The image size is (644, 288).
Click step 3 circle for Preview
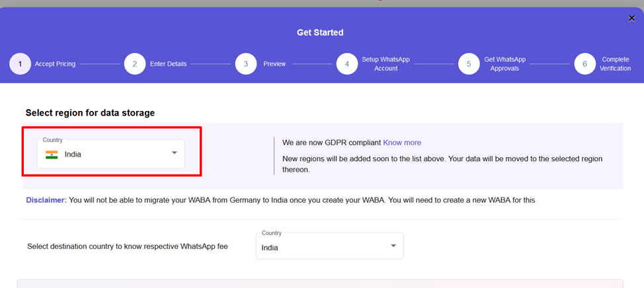245,64
